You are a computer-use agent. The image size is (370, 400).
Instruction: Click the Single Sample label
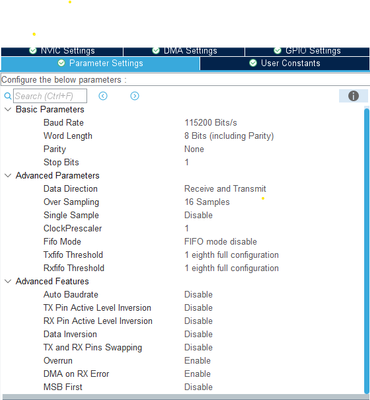pyautogui.click(x=71, y=215)
